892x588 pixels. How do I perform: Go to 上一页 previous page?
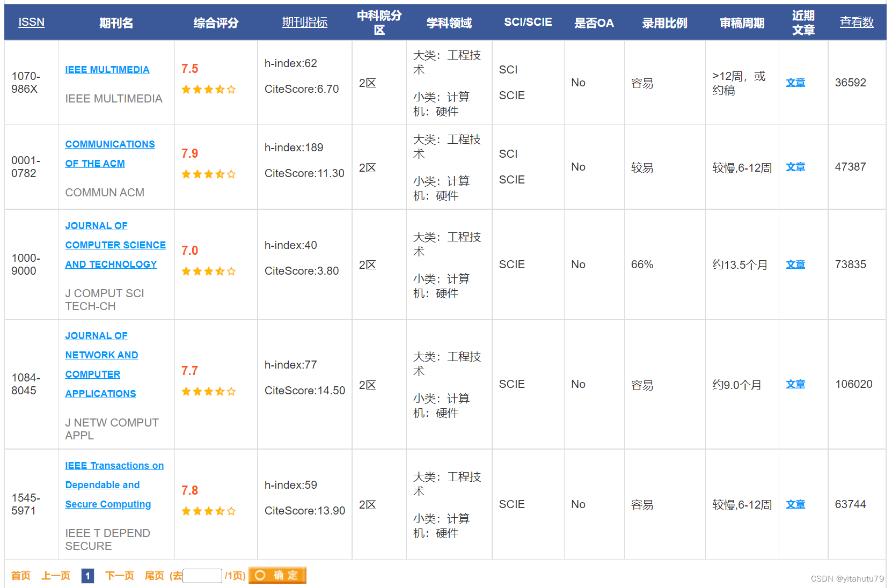(56, 576)
